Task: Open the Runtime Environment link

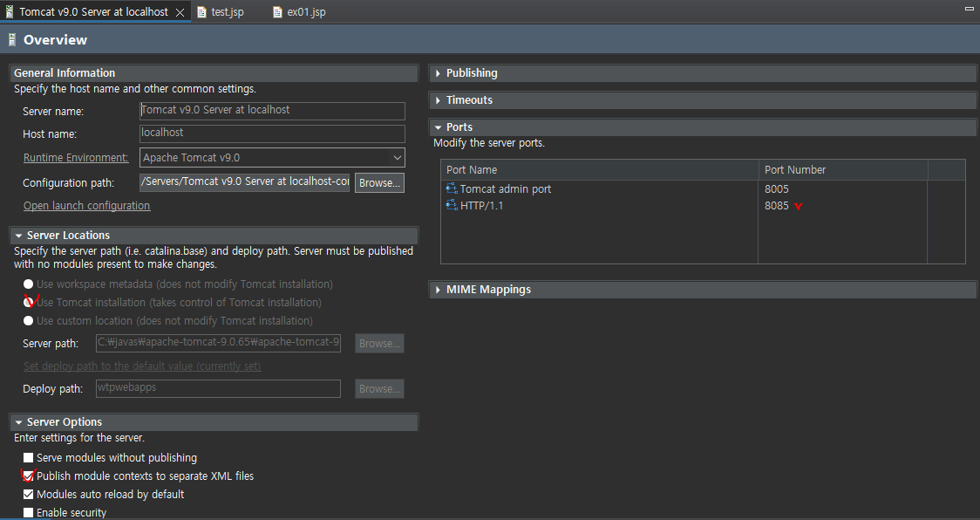Action: point(76,158)
